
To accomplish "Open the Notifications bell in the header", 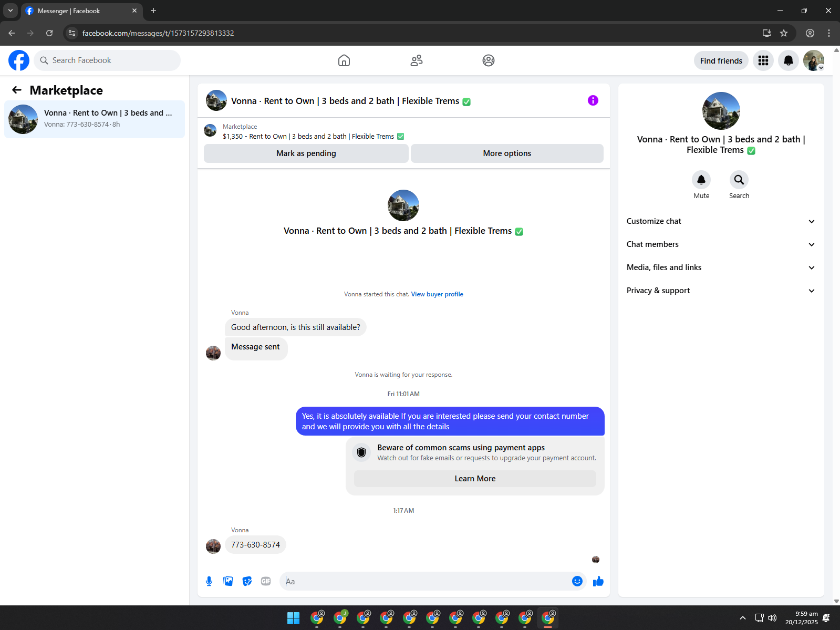I will tap(789, 60).
